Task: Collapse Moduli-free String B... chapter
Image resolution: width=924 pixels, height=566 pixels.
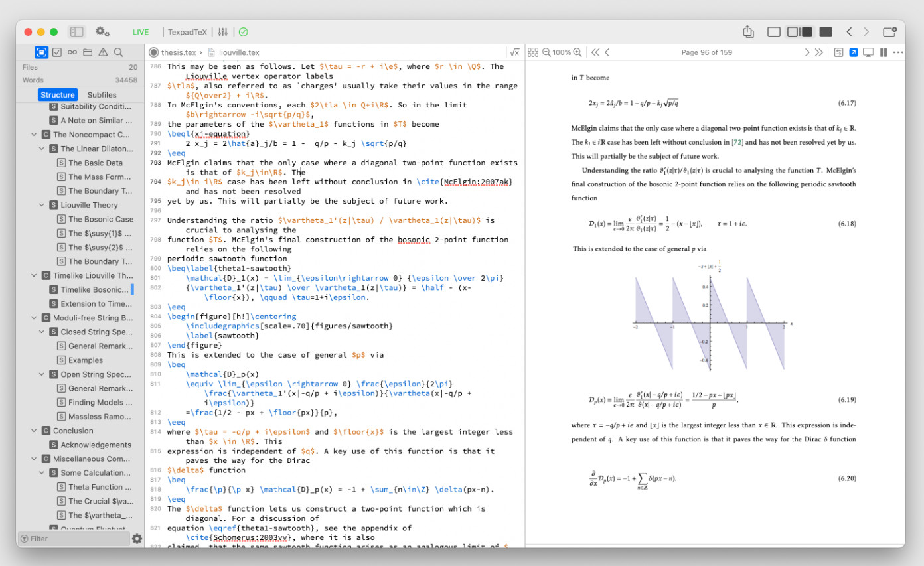Action: tap(34, 318)
